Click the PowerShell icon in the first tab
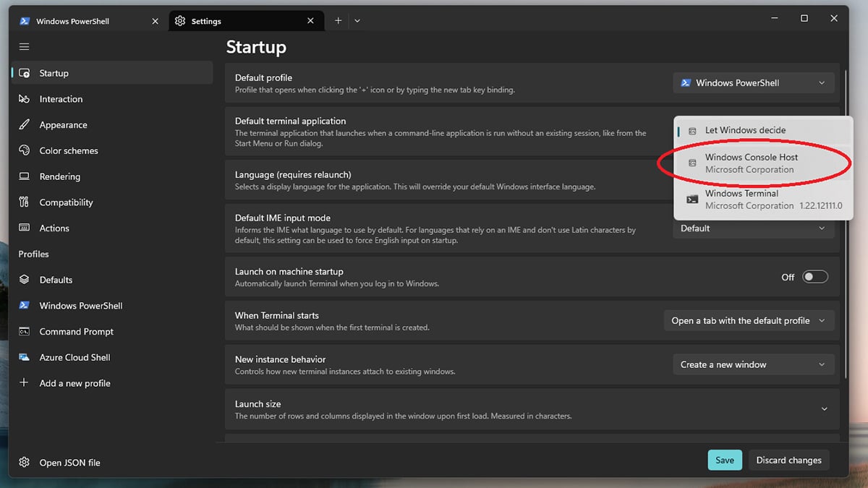The width and height of the screenshot is (868, 488). (x=24, y=21)
